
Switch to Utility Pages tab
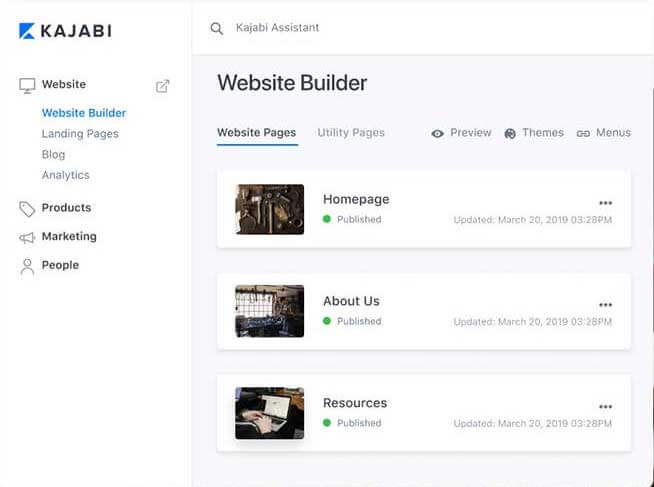tap(351, 133)
